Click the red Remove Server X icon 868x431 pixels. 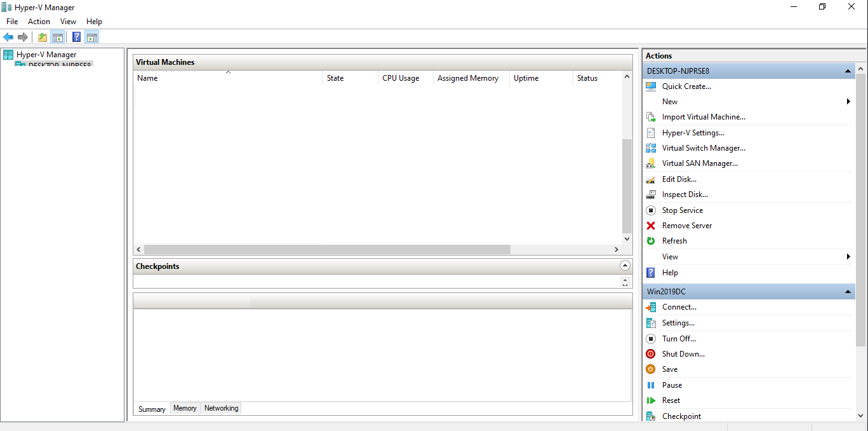point(651,226)
